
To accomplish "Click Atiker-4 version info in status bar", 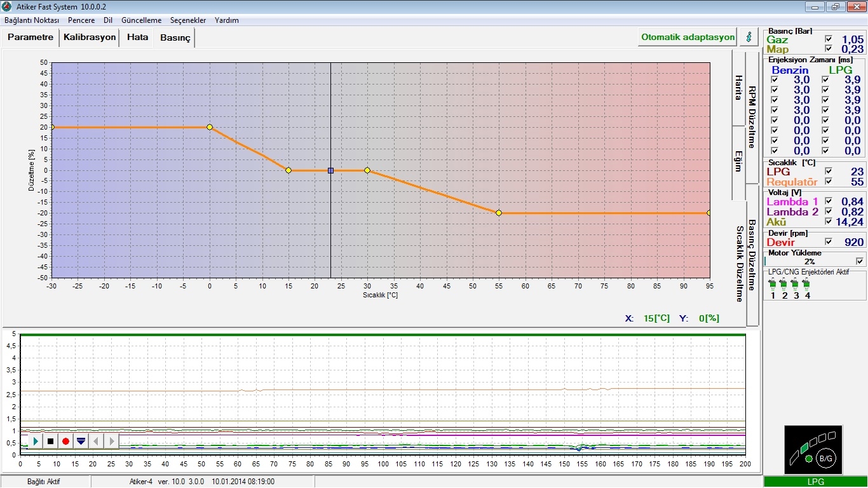I will pos(202,482).
